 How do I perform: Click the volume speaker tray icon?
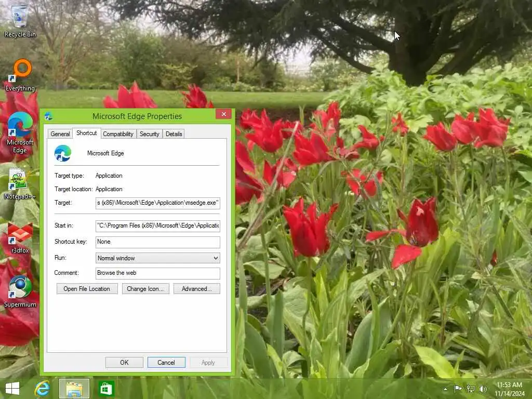point(483,389)
